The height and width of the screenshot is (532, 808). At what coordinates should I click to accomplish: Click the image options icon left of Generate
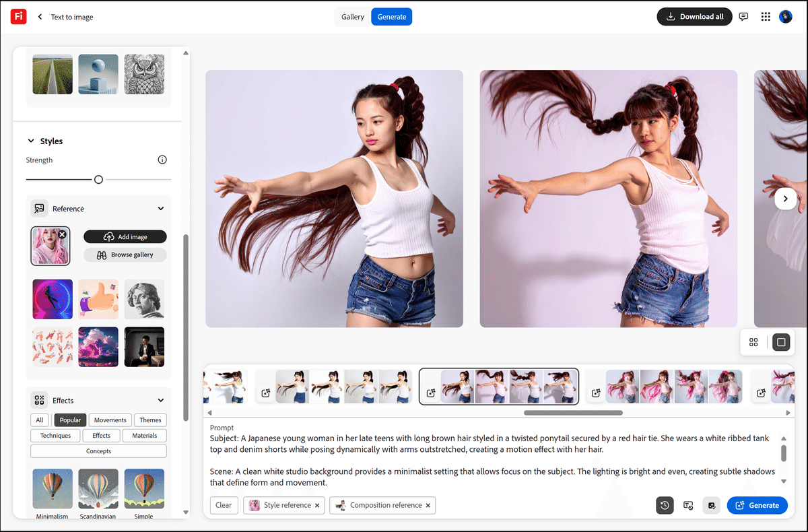(x=712, y=505)
